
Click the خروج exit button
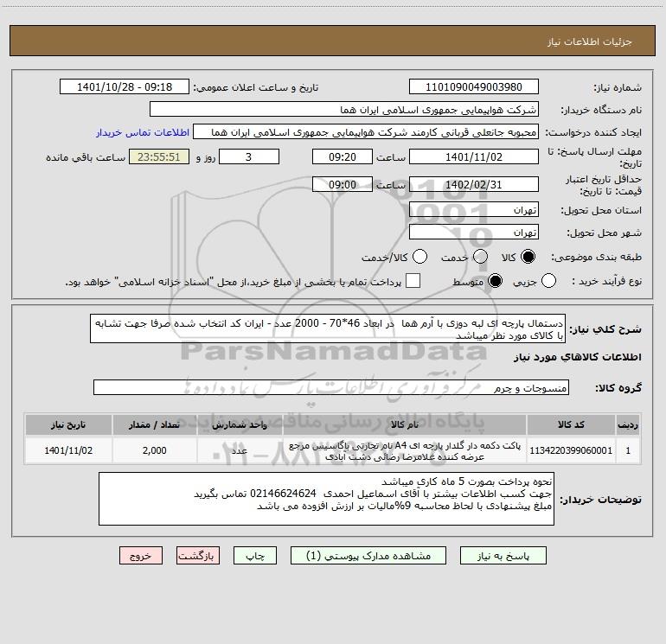(x=141, y=556)
